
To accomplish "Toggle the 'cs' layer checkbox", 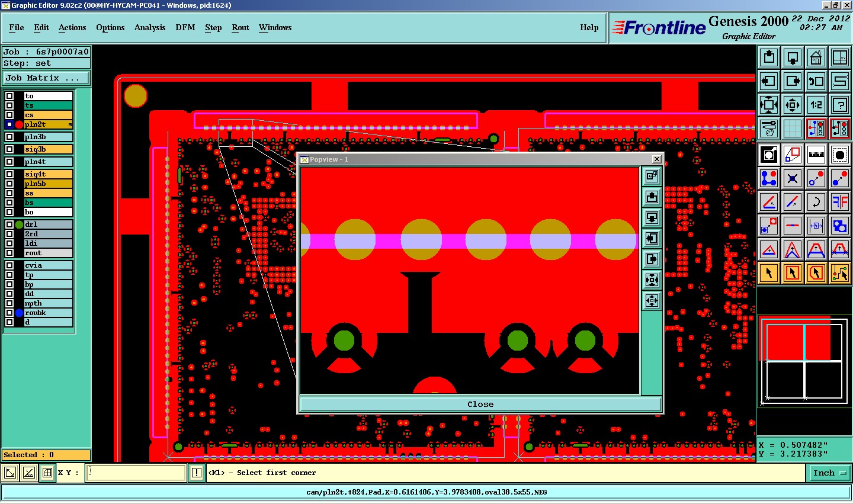I will click(x=9, y=115).
